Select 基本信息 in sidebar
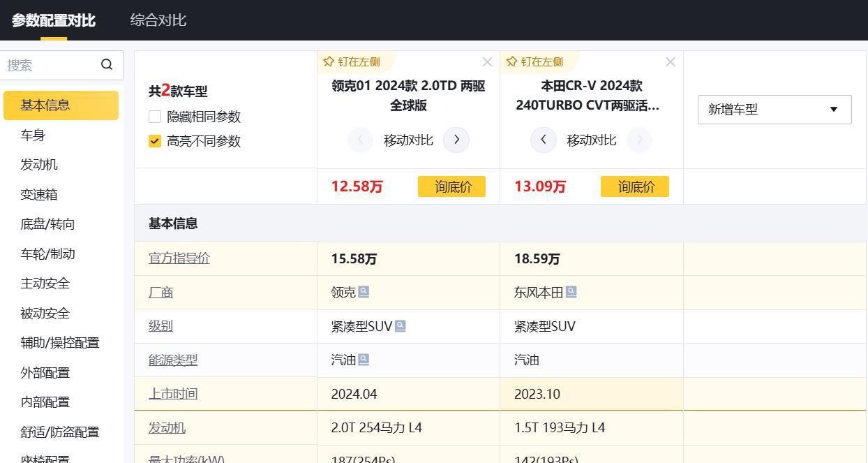 point(61,105)
